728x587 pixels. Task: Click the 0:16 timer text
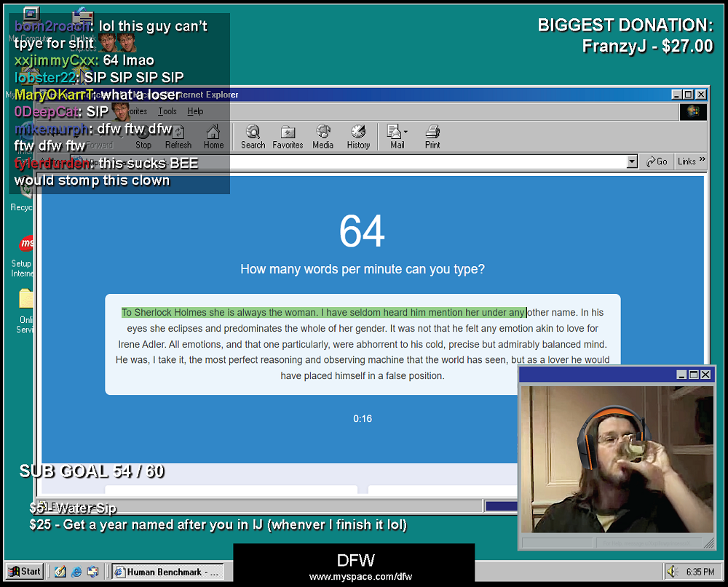coord(363,418)
